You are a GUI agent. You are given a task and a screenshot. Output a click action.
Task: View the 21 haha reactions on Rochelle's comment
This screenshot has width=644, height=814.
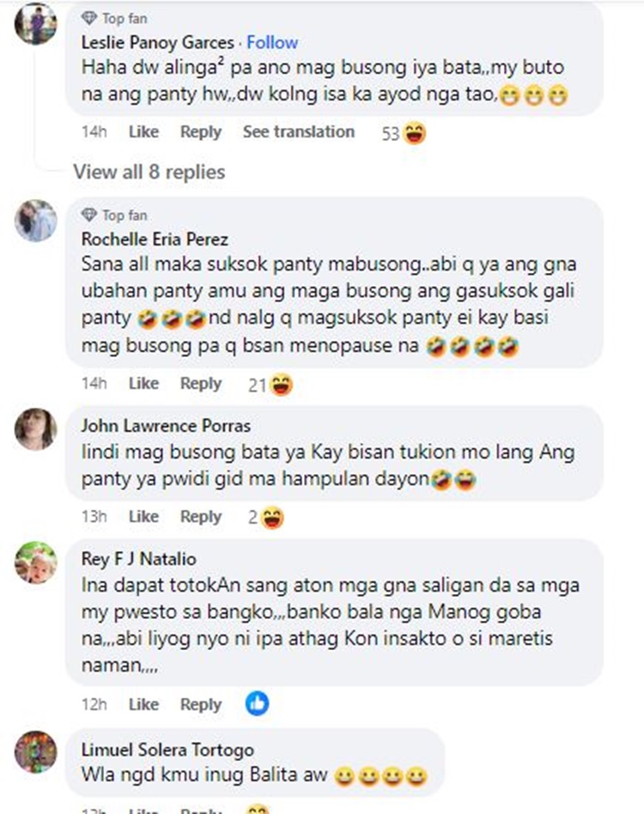point(270,385)
